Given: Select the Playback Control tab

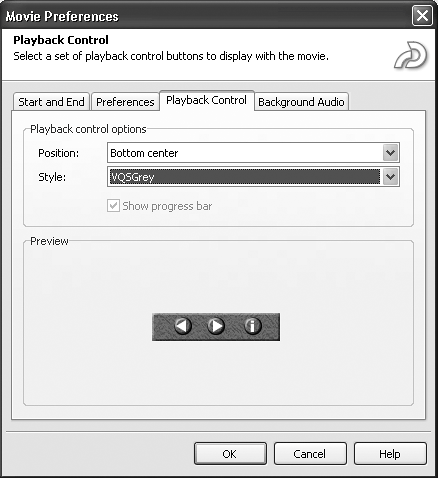Looking at the screenshot, I should coord(207,100).
